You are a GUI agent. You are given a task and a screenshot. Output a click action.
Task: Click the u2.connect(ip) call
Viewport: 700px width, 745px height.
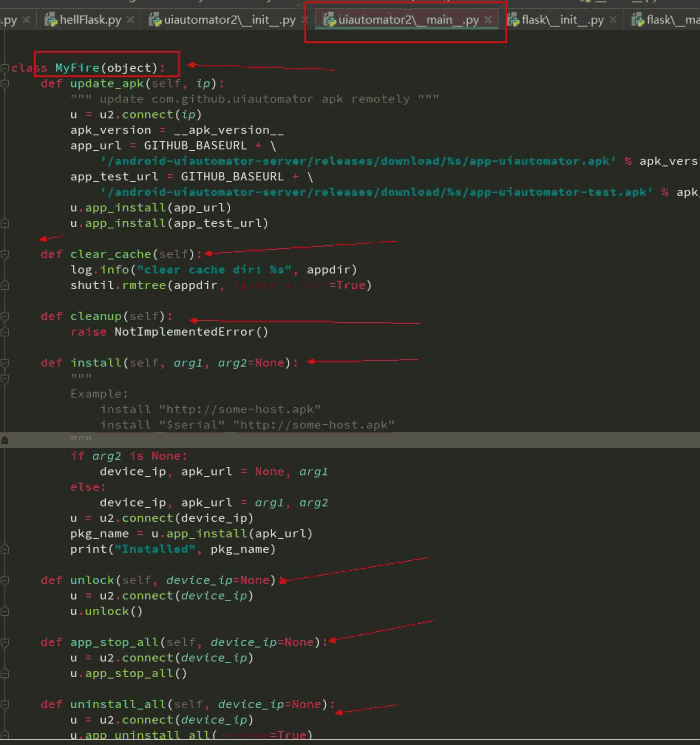(151, 115)
